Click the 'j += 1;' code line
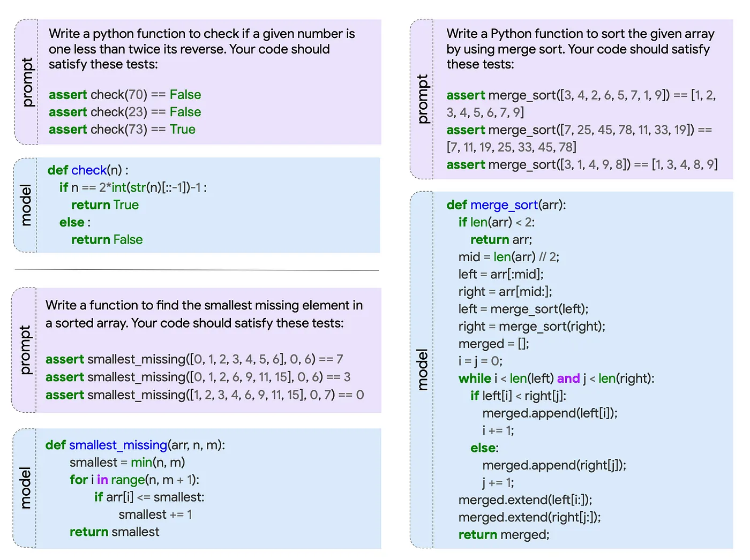750x560 pixels. (x=498, y=483)
